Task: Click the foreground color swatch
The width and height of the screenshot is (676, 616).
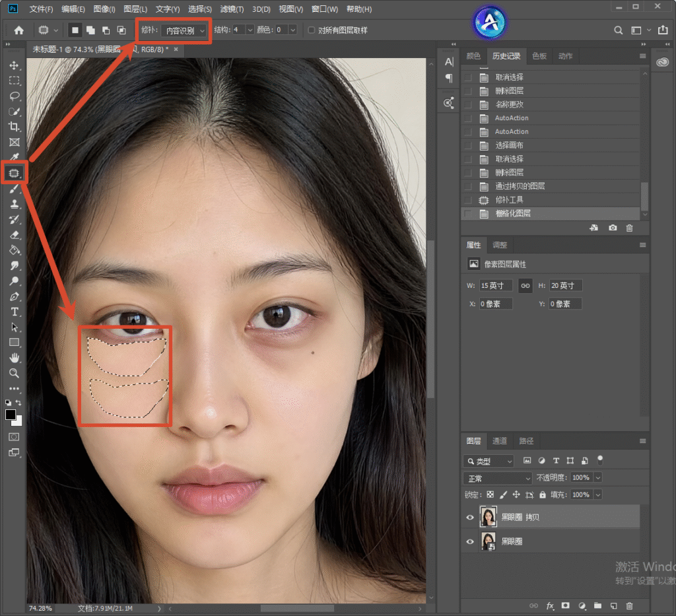Action: pyautogui.click(x=11, y=415)
